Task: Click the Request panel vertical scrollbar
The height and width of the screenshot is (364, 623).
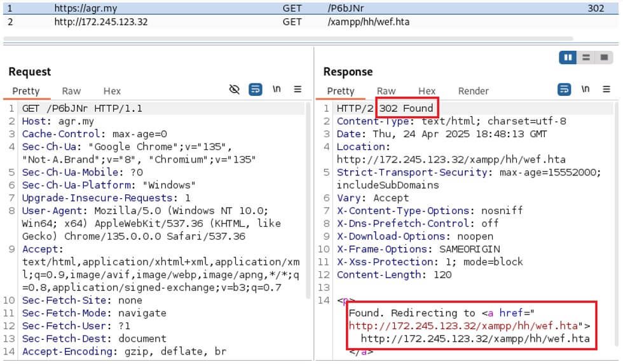Action: coord(308,201)
